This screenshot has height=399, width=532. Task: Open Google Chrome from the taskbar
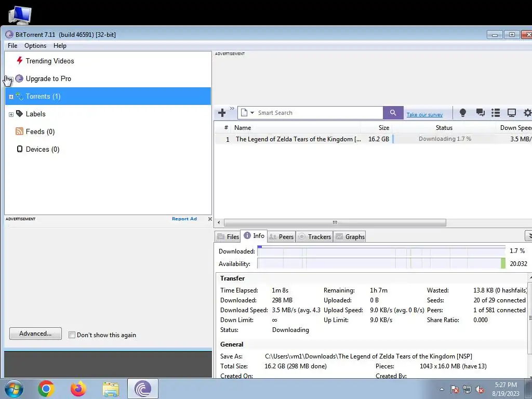point(46,389)
